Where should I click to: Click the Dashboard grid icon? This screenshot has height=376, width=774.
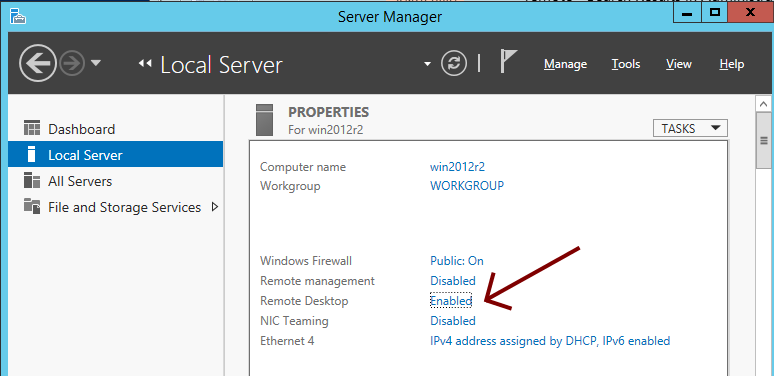(x=32, y=129)
